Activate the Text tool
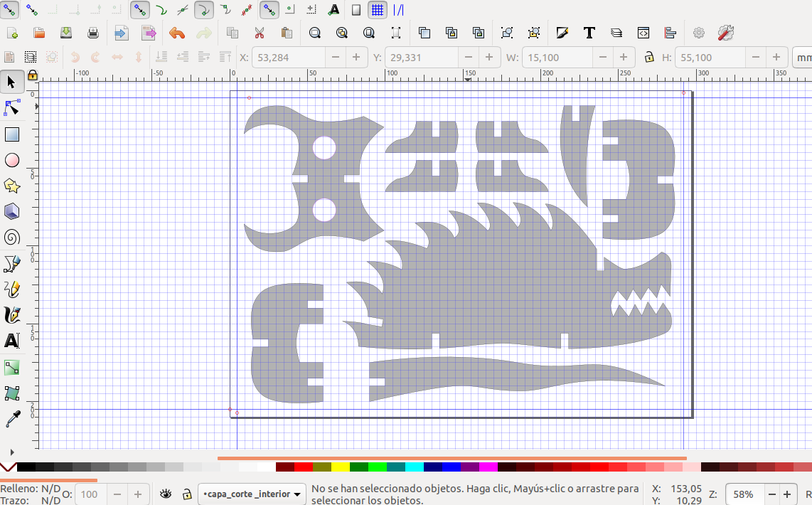 (x=11, y=341)
